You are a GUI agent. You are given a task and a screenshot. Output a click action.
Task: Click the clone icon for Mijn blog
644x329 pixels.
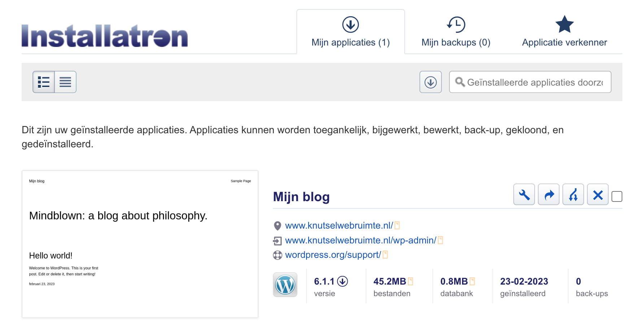click(573, 195)
